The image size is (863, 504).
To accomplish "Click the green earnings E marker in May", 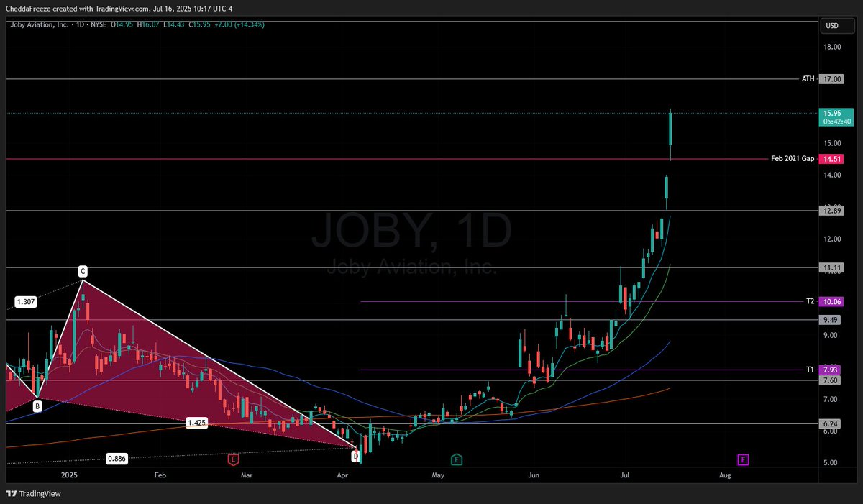I will coord(457,459).
